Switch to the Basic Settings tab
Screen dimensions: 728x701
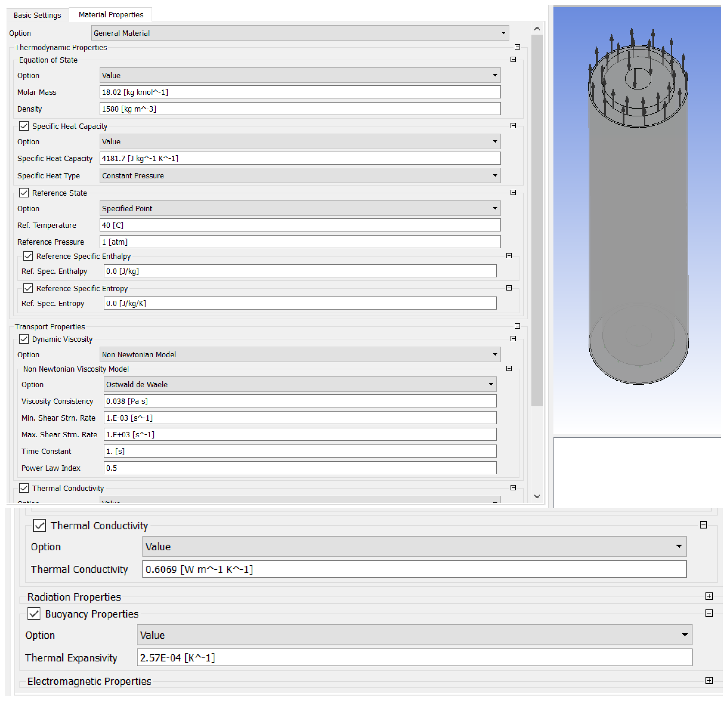37,15
